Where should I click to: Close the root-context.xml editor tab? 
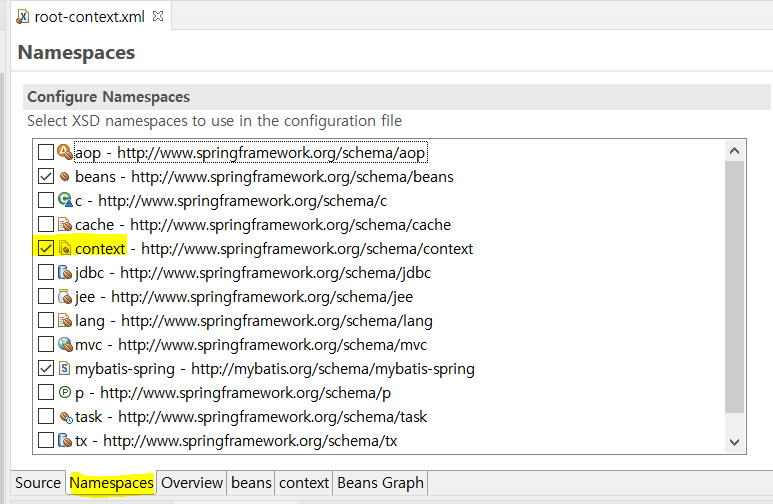click(x=158, y=16)
